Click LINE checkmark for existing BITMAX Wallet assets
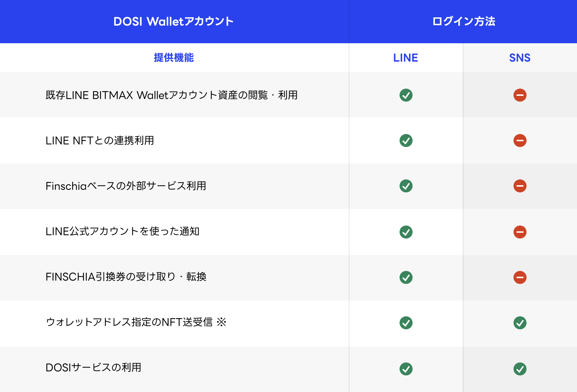Image resolution: width=577 pixels, height=392 pixels. (406, 95)
